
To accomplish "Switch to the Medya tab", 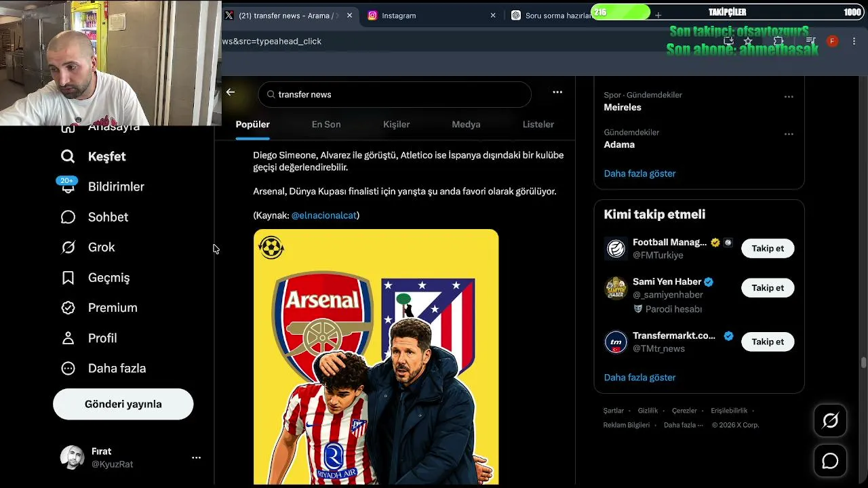I will [466, 125].
